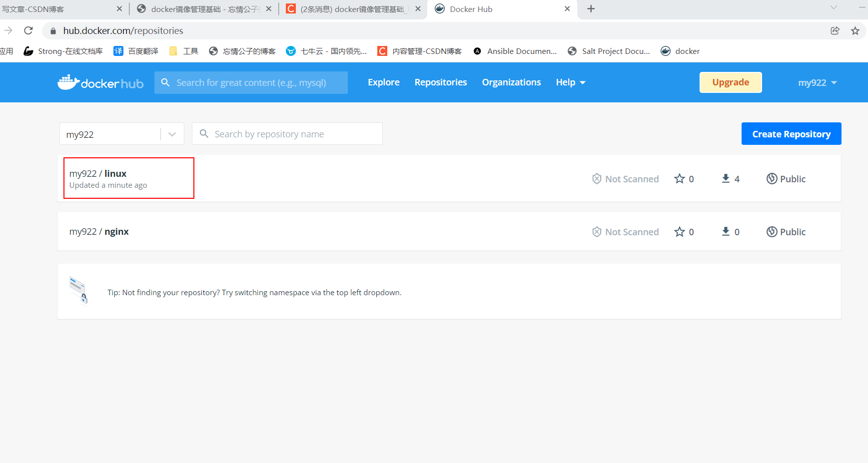Reload the page with the browser refresh icon
The width and height of the screenshot is (868, 463).
tap(28, 30)
